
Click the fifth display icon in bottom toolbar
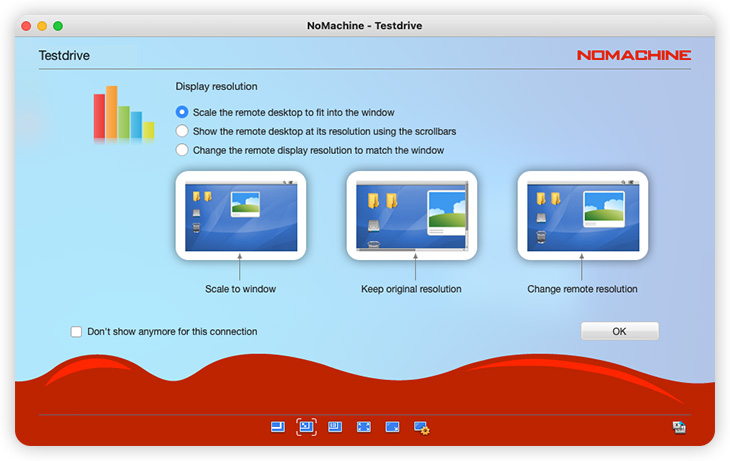point(392,427)
